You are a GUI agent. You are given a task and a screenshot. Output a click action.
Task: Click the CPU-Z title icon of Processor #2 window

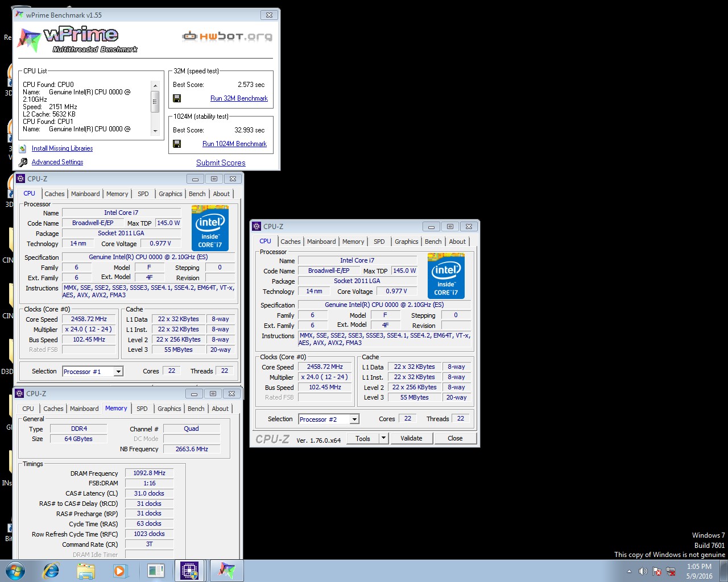[257, 226]
